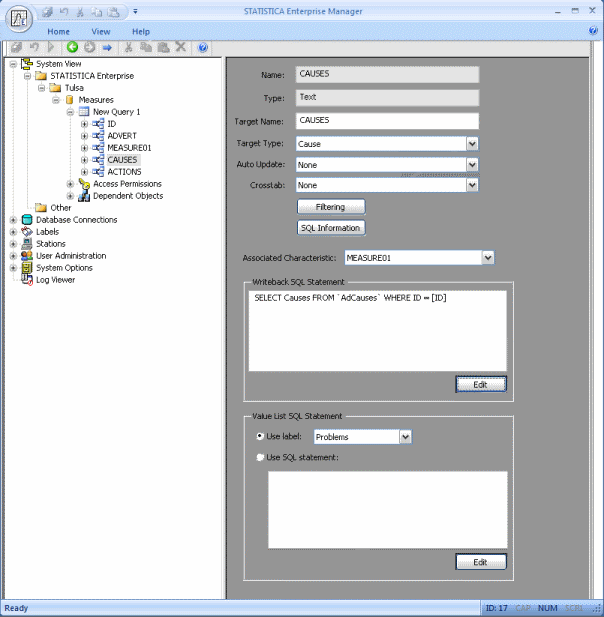Viewport: 604px width, 617px height.
Task: Open the Home ribbon tab
Action: tap(58, 31)
